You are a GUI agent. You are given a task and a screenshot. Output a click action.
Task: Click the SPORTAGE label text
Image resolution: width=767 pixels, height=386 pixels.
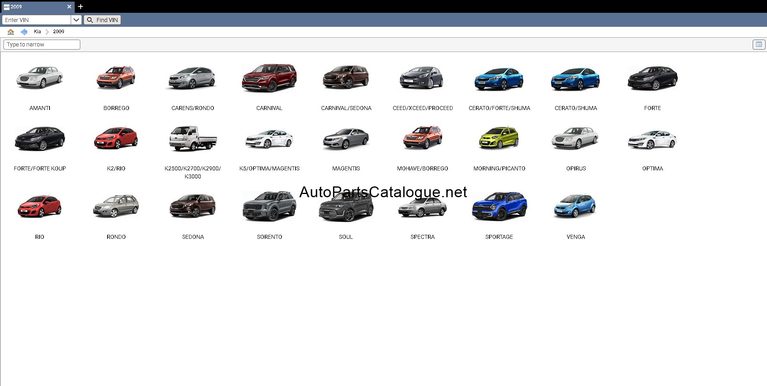tap(499, 237)
